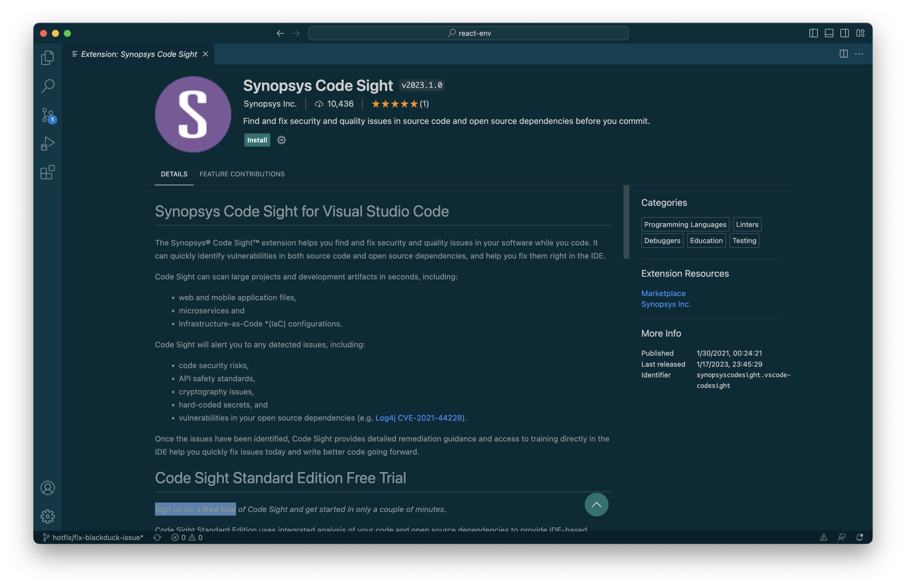Screen dimensions: 906x588
Task: Open the Explorer view in the activity bar
Action: 47,57
